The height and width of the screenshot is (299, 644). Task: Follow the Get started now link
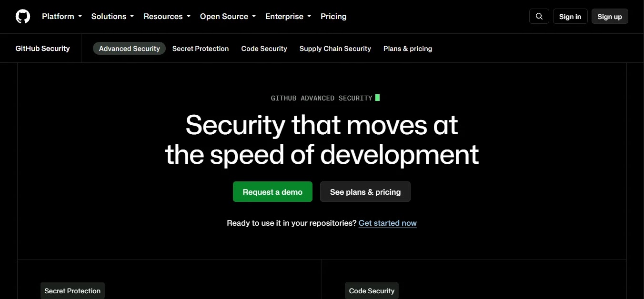388,223
